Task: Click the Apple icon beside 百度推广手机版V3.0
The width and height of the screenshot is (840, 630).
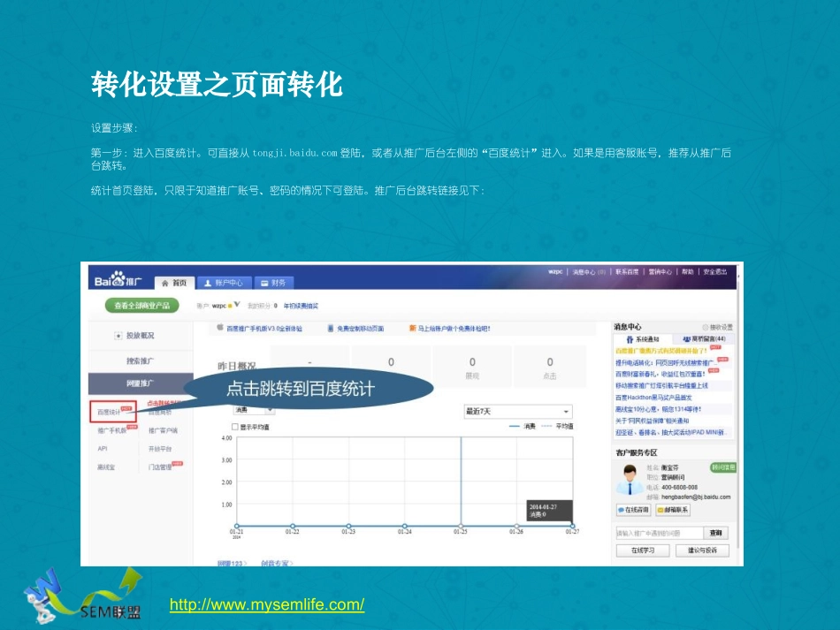Action: click(x=219, y=328)
